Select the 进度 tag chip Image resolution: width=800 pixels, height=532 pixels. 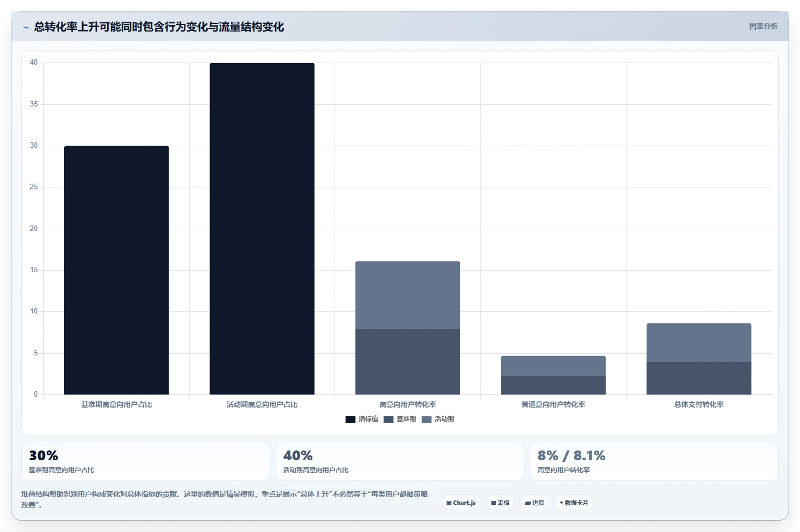[x=535, y=503]
